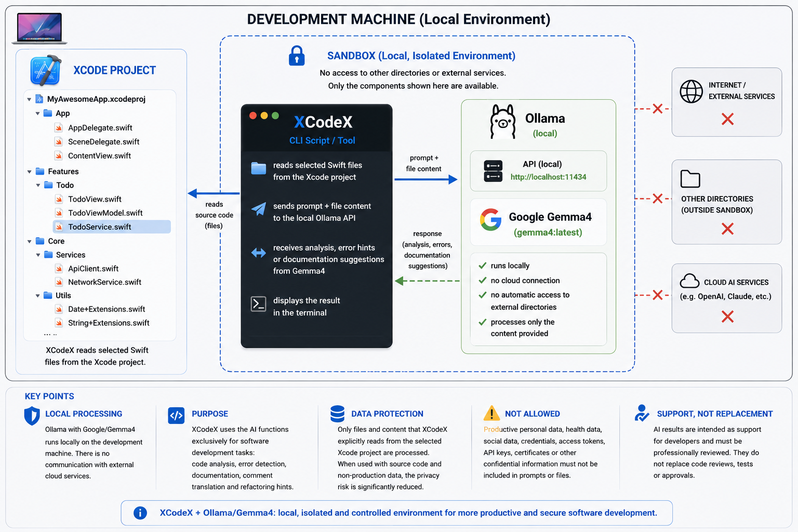Click the Data Protection database icon
Viewport: 798px width, 532px height.
[338, 414]
